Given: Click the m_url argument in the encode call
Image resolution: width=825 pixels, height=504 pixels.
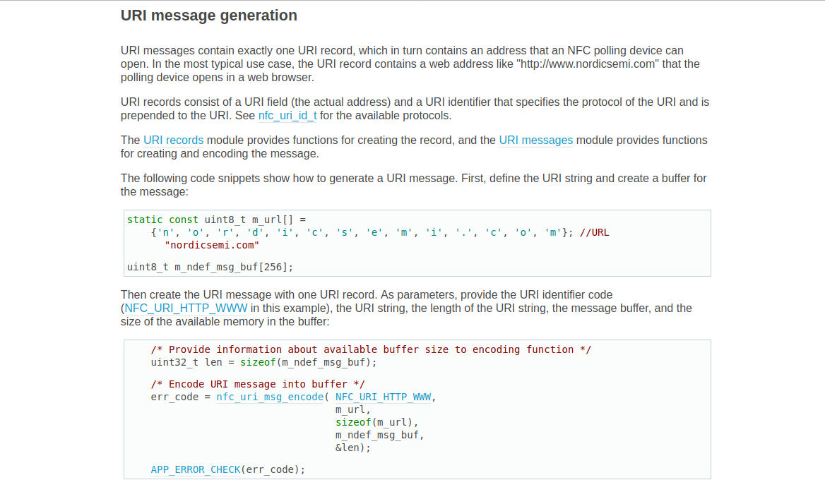Looking at the screenshot, I should point(352,409).
